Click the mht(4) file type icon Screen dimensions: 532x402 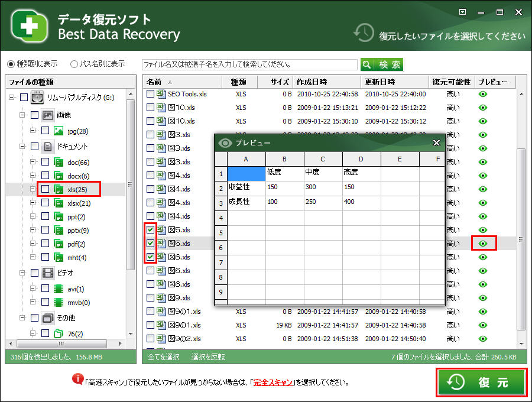tap(59, 257)
